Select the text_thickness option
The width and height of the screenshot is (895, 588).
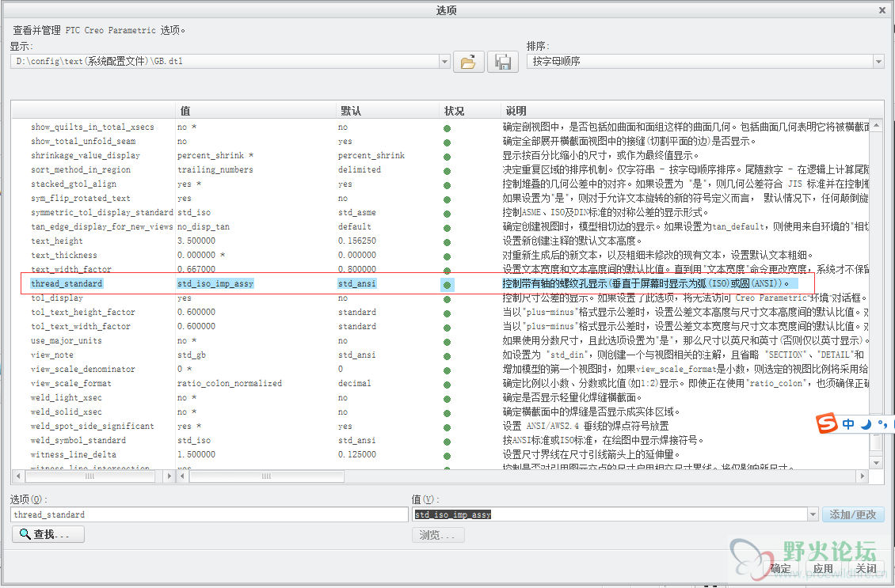tap(63, 255)
